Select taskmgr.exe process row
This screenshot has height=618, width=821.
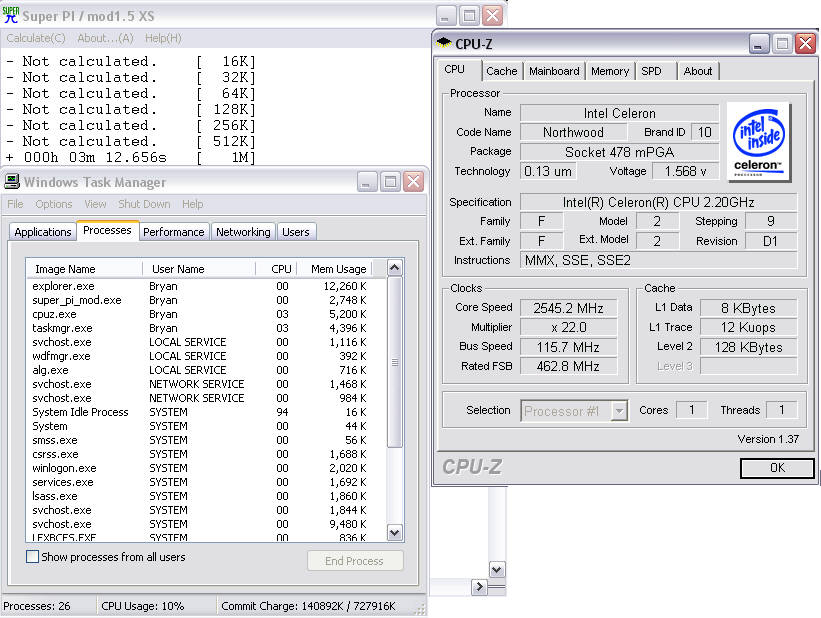(206, 328)
